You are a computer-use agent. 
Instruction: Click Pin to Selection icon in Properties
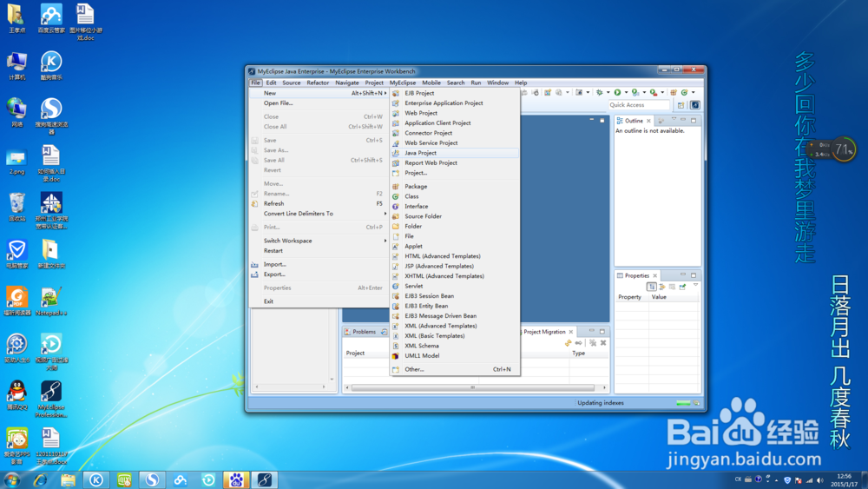point(682,287)
